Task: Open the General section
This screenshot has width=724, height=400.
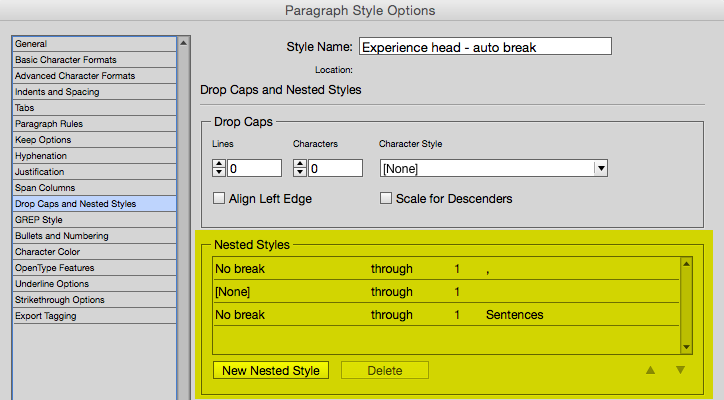Action: pos(95,44)
